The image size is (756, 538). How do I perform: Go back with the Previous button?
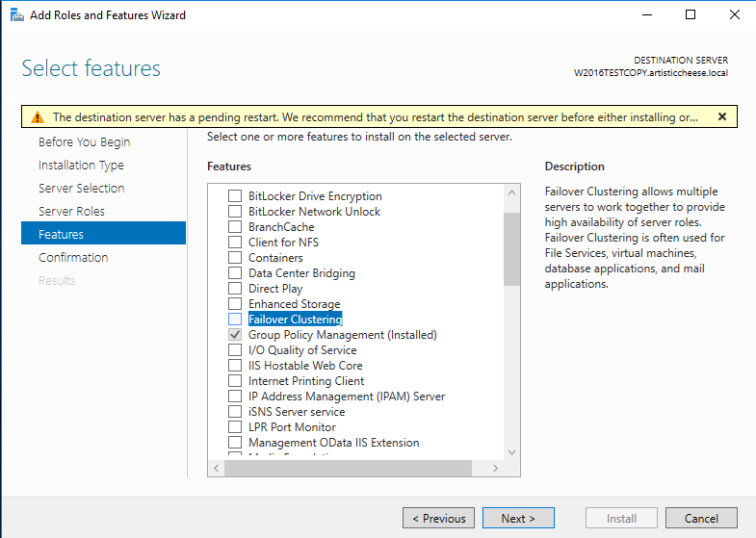click(x=438, y=518)
